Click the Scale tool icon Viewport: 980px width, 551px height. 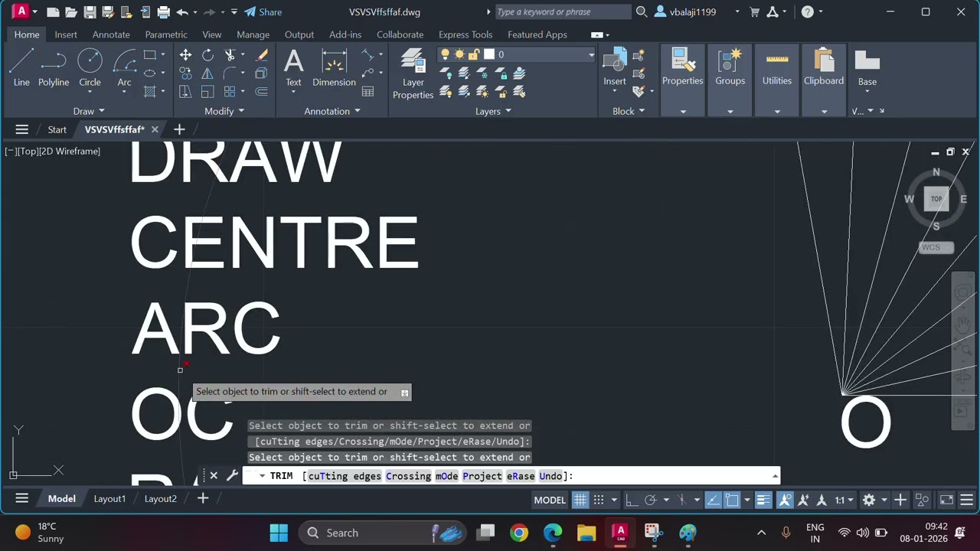click(207, 92)
